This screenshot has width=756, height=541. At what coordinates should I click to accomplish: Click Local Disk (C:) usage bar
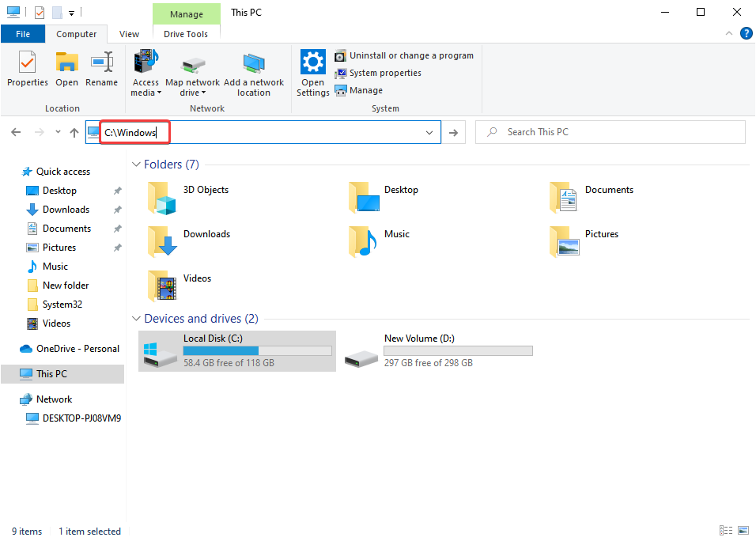258,350
